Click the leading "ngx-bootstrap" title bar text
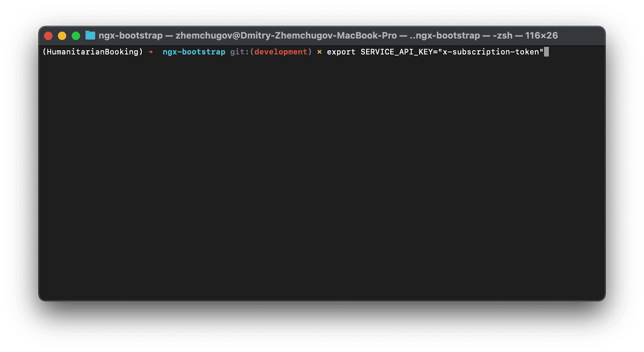This screenshot has width=644, height=352. coord(130,35)
